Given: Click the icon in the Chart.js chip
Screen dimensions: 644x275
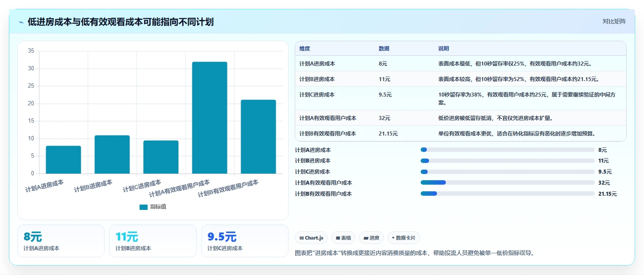Looking at the screenshot, I should (x=302, y=238).
